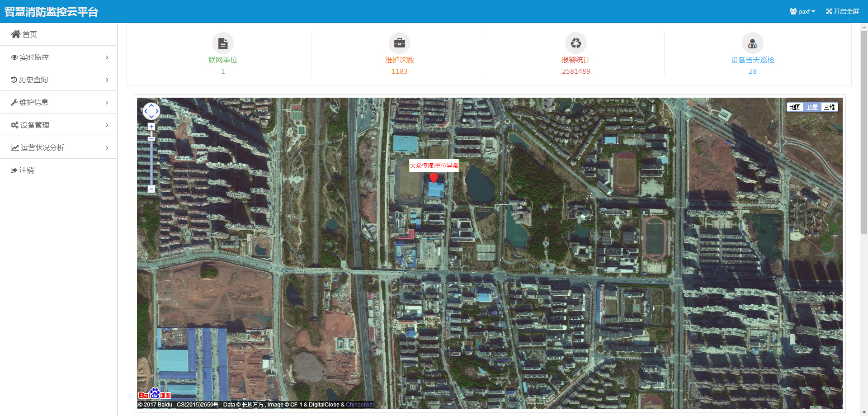The height and width of the screenshot is (416, 868).
Task: Click the map pan navigation control
Action: pos(151,111)
